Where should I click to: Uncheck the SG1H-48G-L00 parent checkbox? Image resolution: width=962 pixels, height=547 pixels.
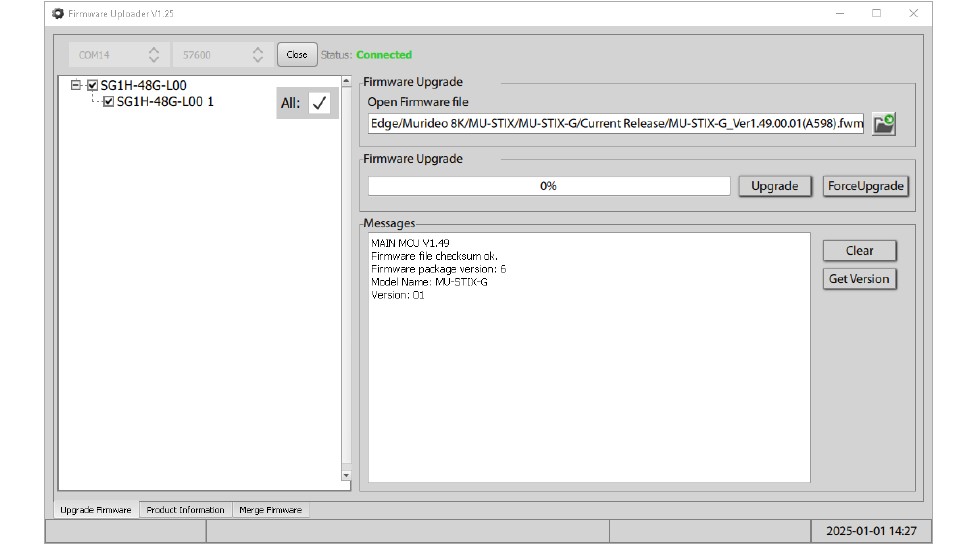[93, 86]
